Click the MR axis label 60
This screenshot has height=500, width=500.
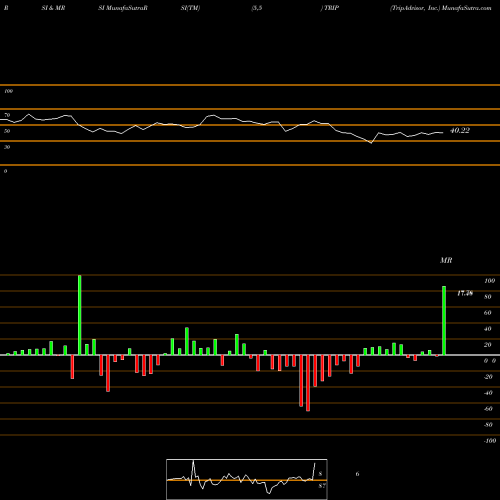(487, 313)
